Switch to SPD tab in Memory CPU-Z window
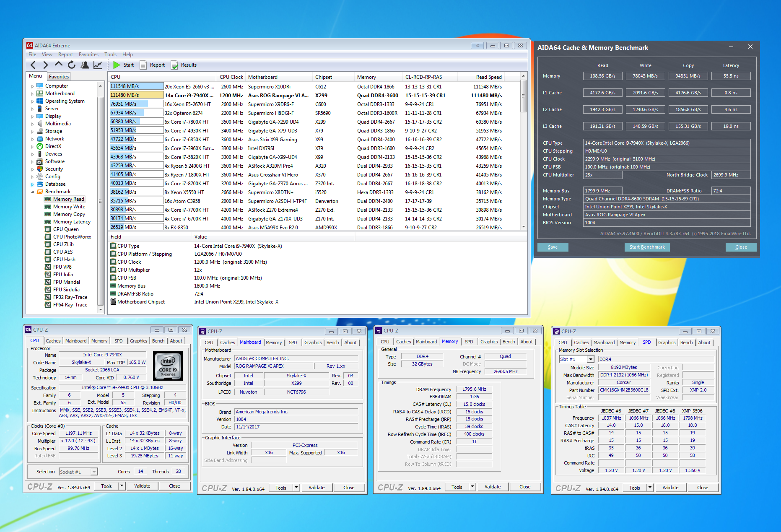781x532 pixels. coord(469,342)
